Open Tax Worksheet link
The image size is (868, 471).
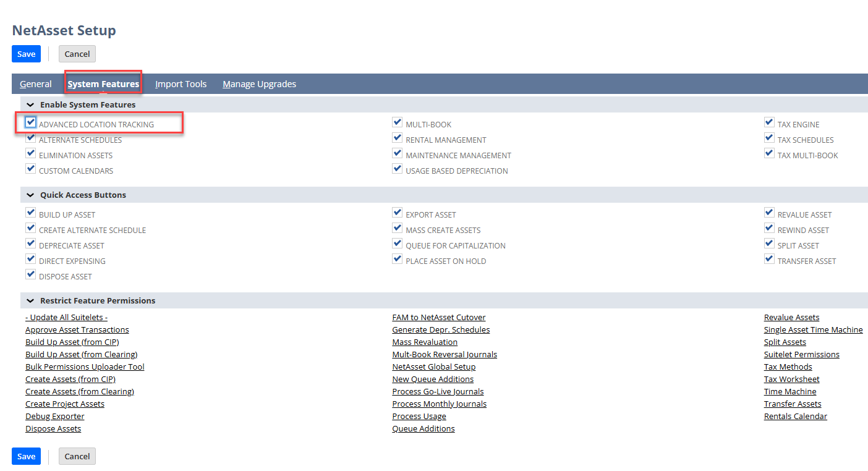[x=791, y=379]
